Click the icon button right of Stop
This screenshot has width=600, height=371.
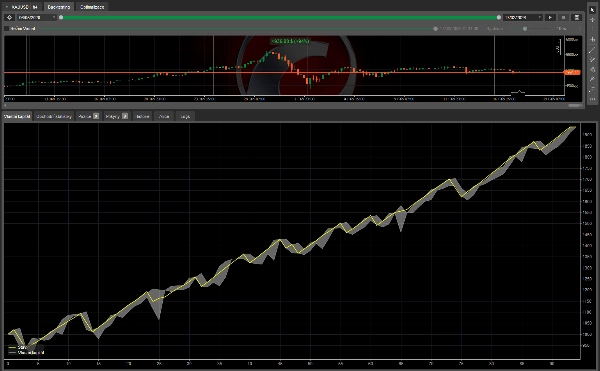coord(577,17)
